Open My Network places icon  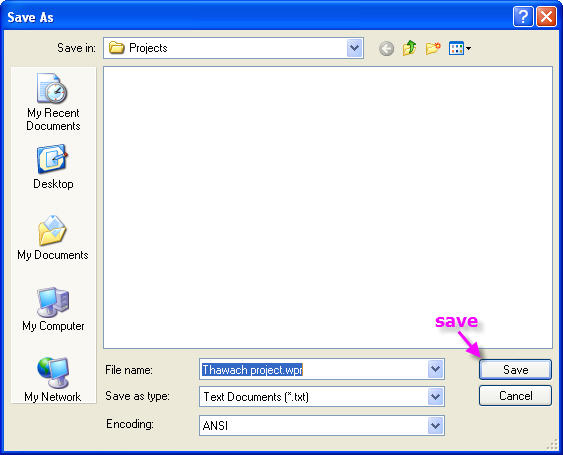click(52, 380)
